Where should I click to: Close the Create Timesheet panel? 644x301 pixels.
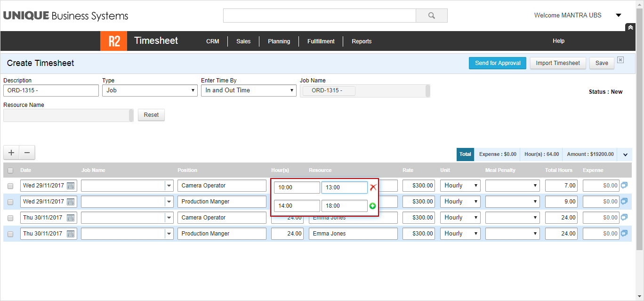click(x=620, y=60)
